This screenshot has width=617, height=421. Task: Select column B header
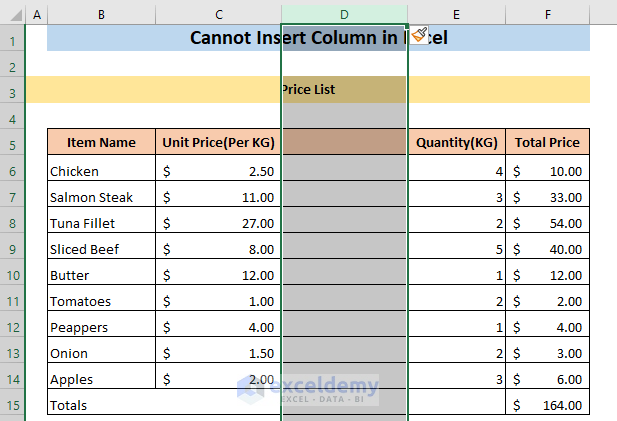coord(101,15)
